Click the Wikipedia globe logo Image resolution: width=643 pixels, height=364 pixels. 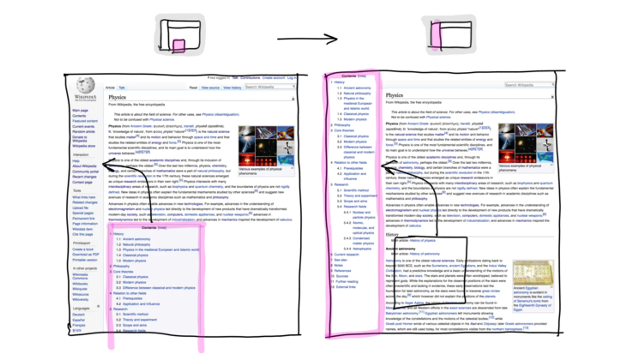click(85, 85)
